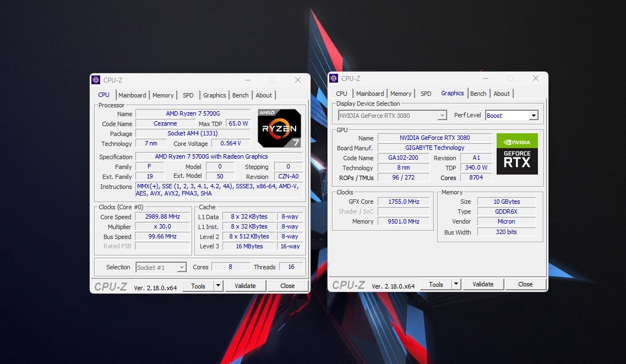Close the left CPU-Z window via X
Viewport: 626px width, 364px height.
298,80
